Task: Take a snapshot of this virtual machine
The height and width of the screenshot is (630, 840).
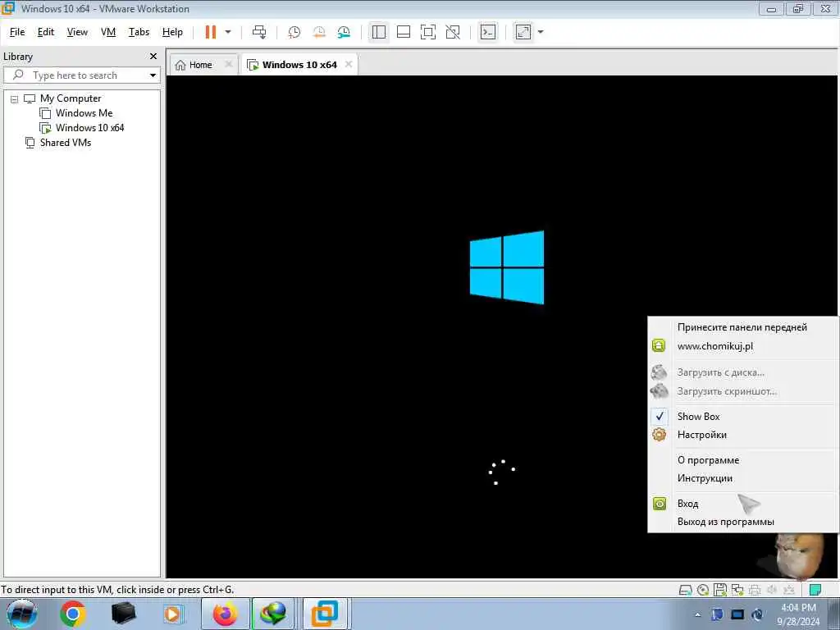Action: coord(294,32)
